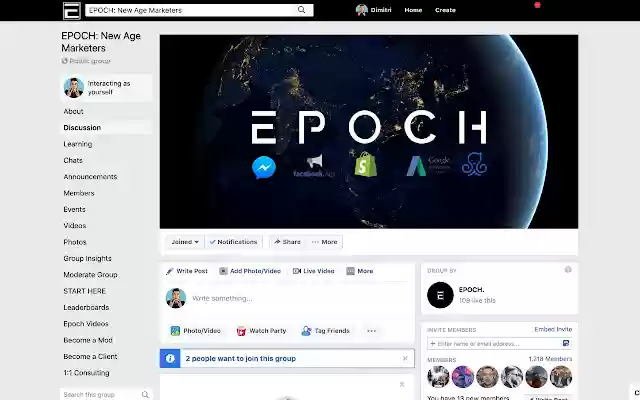Viewport: 640px width, 400px height.
Task: Click the Share button
Action: [x=287, y=242]
